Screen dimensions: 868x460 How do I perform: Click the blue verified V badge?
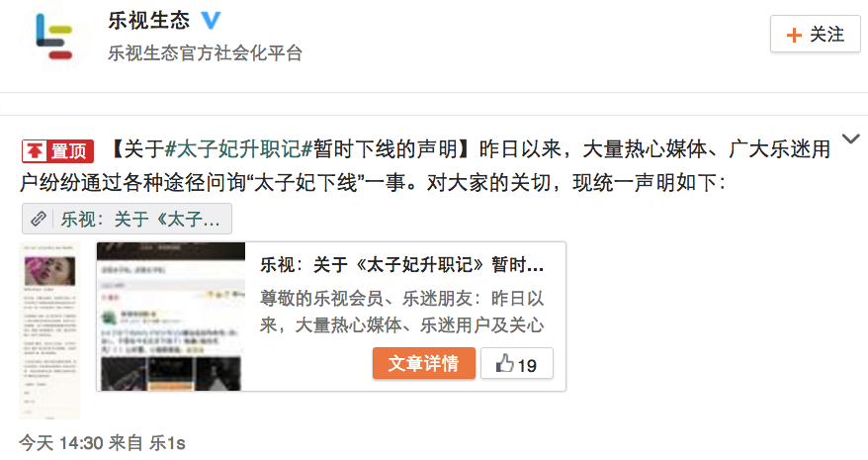coord(210,21)
